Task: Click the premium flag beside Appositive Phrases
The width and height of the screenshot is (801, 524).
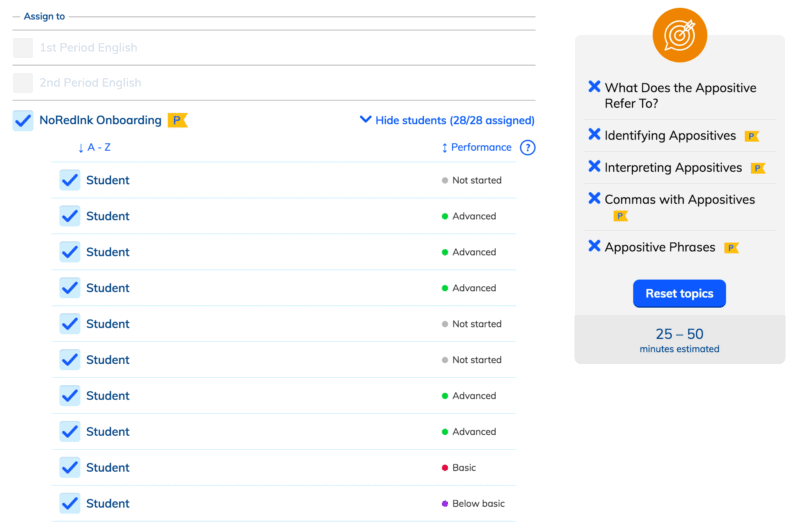Action: pos(731,248)
